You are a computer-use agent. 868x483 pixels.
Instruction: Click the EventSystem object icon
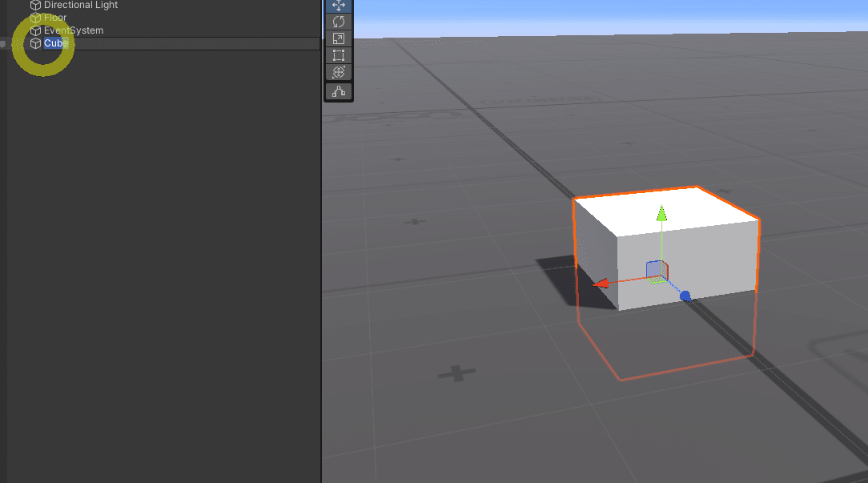[x=35, y=30]
